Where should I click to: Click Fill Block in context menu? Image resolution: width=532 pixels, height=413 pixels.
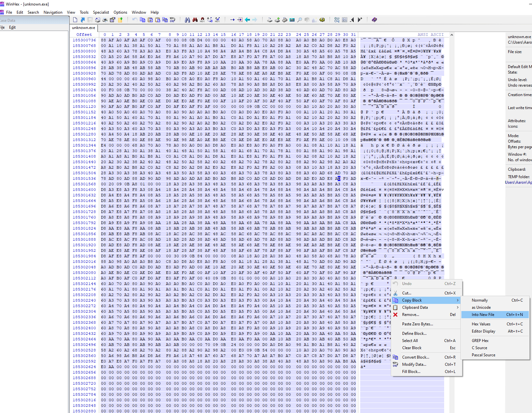pyautogui.click(x=411, y=372)
